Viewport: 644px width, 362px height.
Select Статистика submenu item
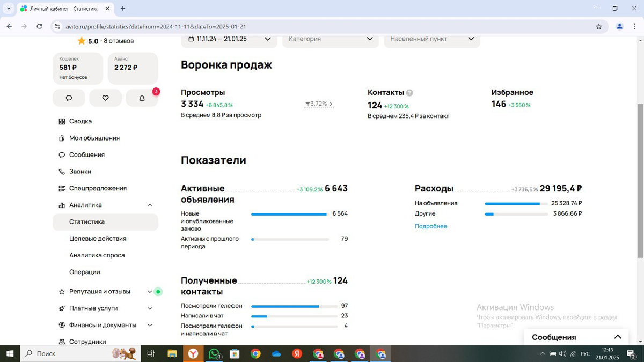pyautogui.click(x=105, y=222)
